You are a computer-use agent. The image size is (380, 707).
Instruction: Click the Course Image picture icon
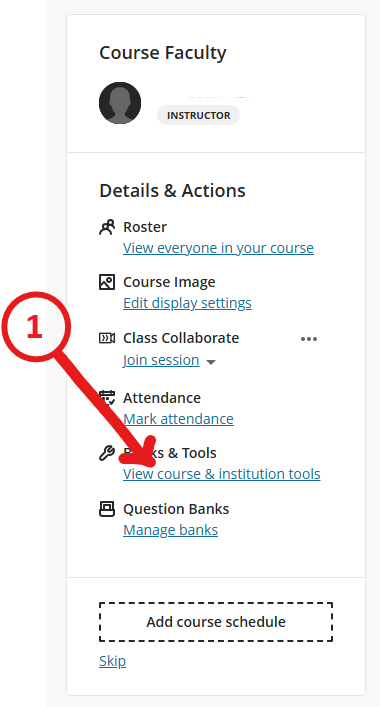(x=107, y=282)
